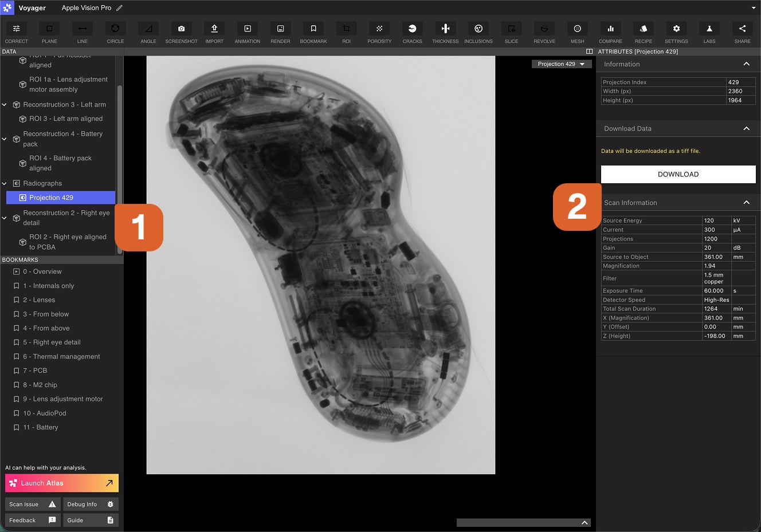Screen dimensions: 761x532
Task: Take a screenshot with Screenshot tool
Action: tap(181, 29)
